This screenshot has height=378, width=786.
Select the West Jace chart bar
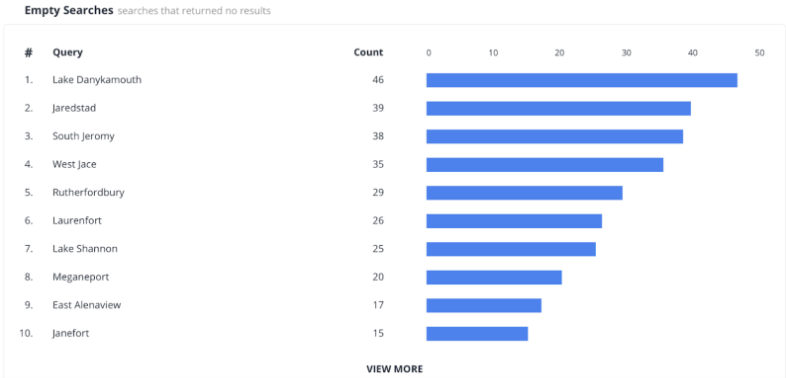[545, 164]
